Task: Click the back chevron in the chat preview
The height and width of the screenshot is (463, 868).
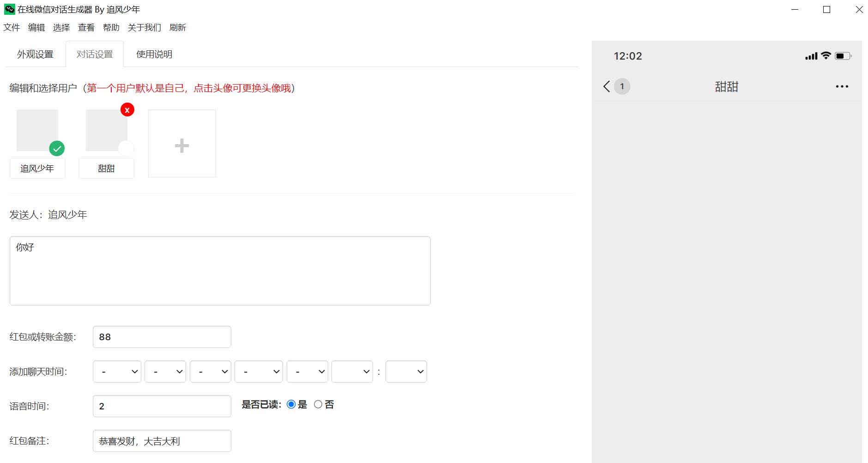Action: [606, 86]
